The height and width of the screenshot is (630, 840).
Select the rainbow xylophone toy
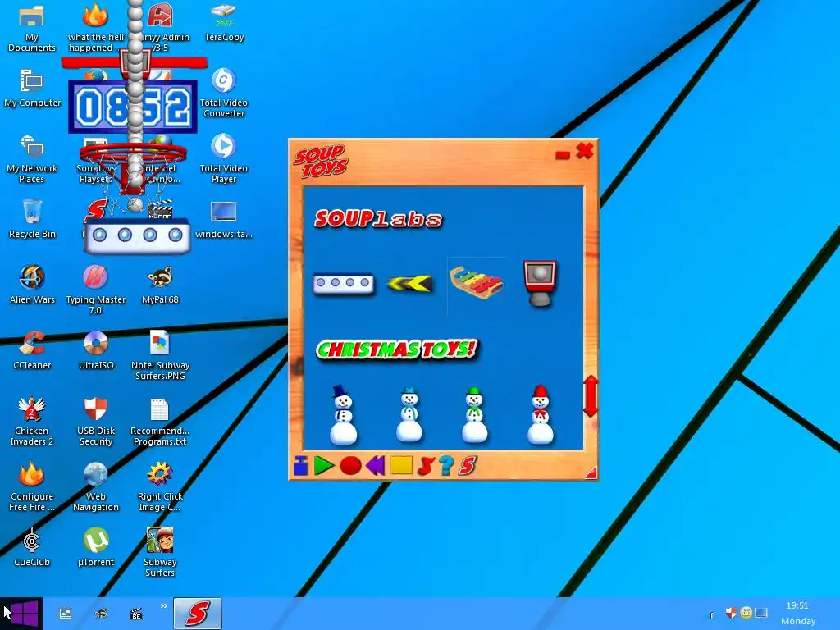click(x=477, y=282)
